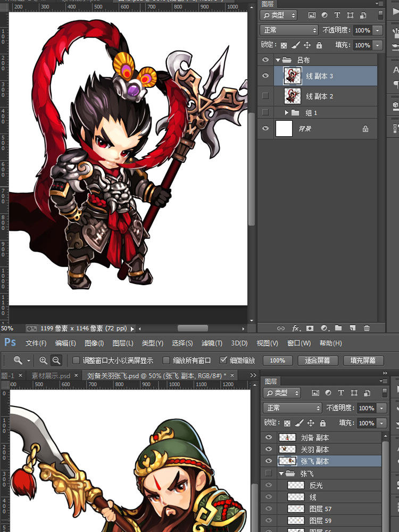This screenshot has width=399, height=532.
Task: Click the 适合屏幕 button
Action: click(317, 360)
